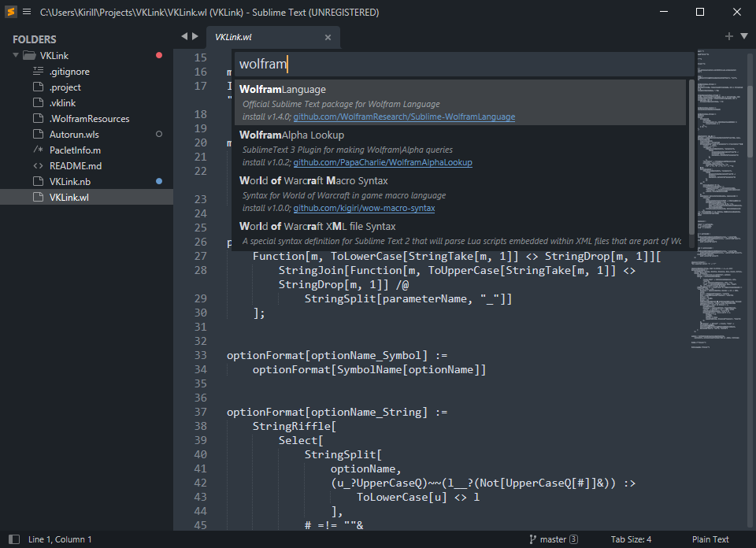Click Line 1, Column 1 status text
The width and height of the screenshot is (756, 548).
click(x=60, y=539)
